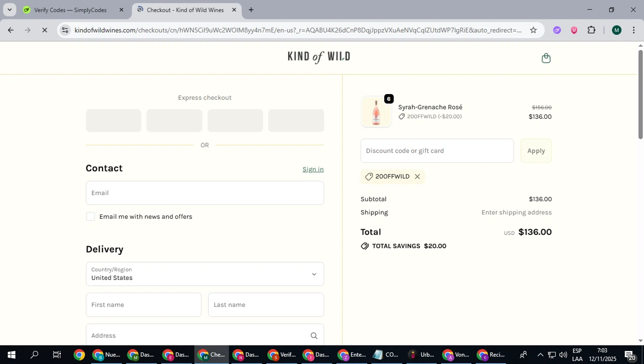This screenshot has width=644, height=364.
Task: Open the purple circular extension icon
Action: [557, 30]
